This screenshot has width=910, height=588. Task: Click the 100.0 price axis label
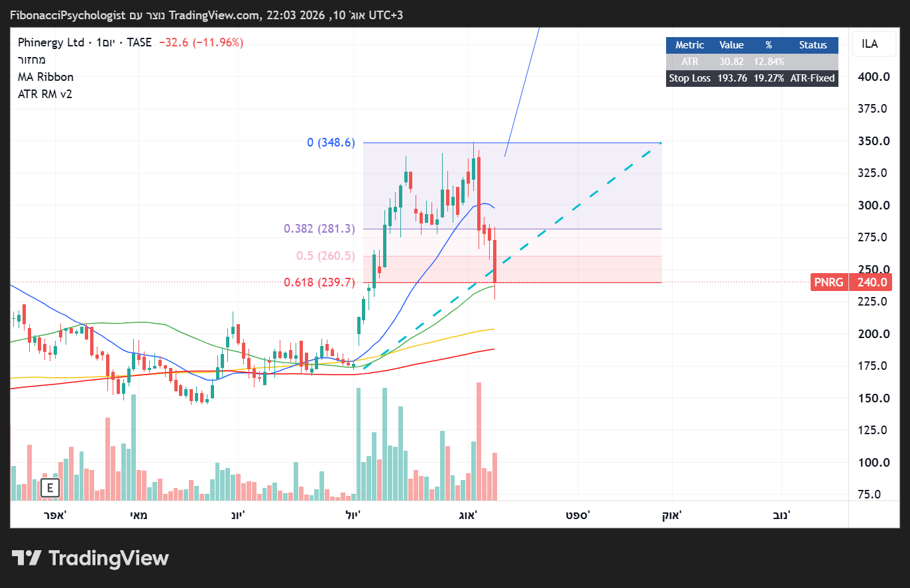coord(874,463)
